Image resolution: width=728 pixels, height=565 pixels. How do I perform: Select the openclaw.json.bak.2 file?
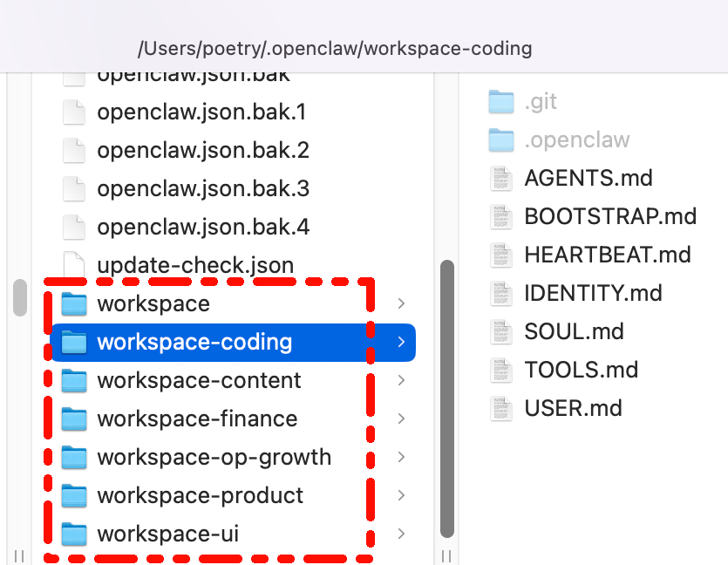pyautogui.click(x=203, y=151)
